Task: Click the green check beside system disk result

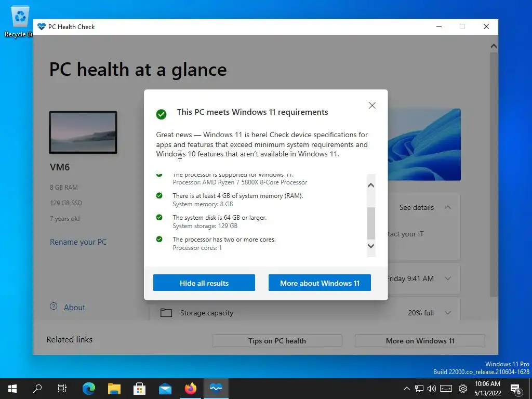Action: click(x=159, y=217)
